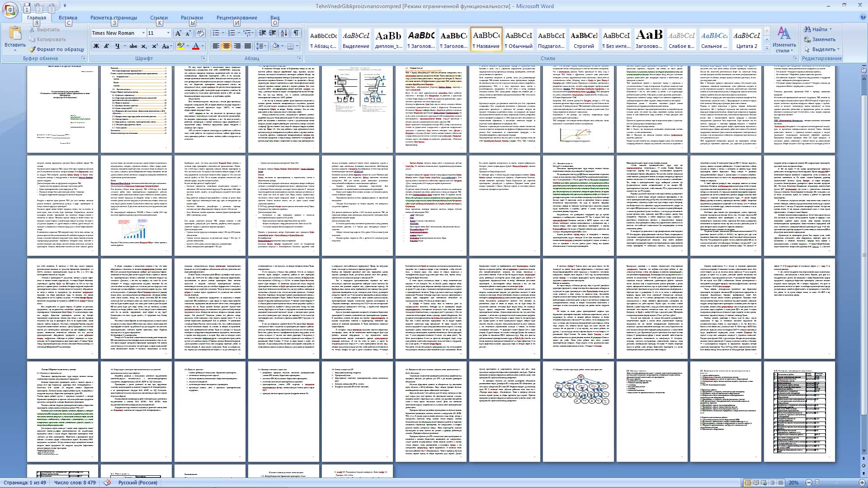Viewport: 868px width, 488px height.
Task: Expand the font size 11 dropdown
Action: 168,33
